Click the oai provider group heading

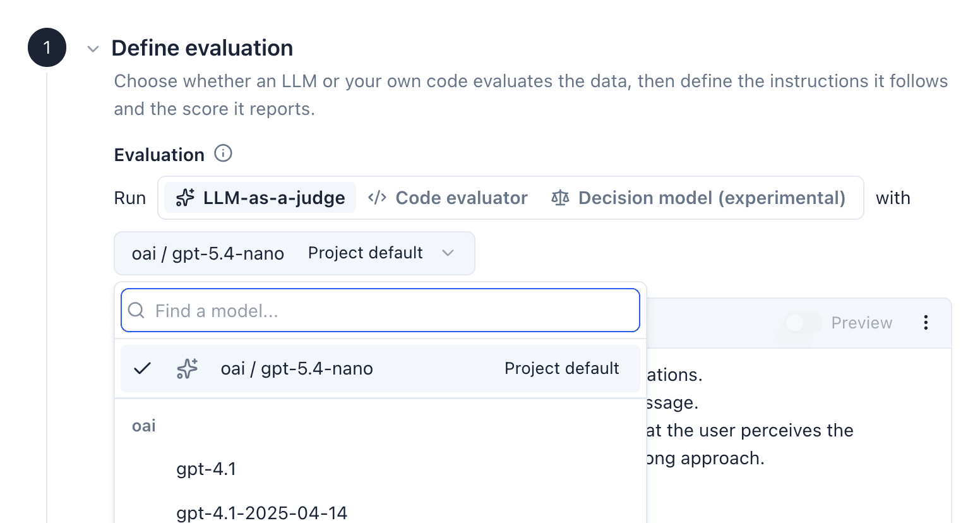tap(144, 426)
